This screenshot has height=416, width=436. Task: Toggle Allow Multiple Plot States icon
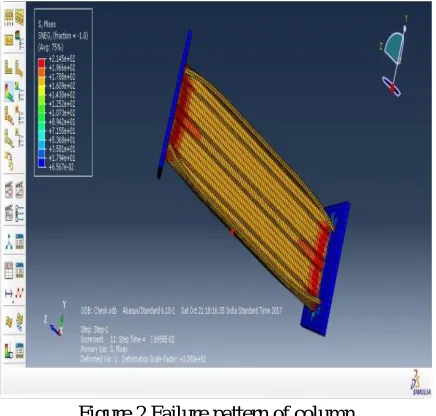pos(9,161)
